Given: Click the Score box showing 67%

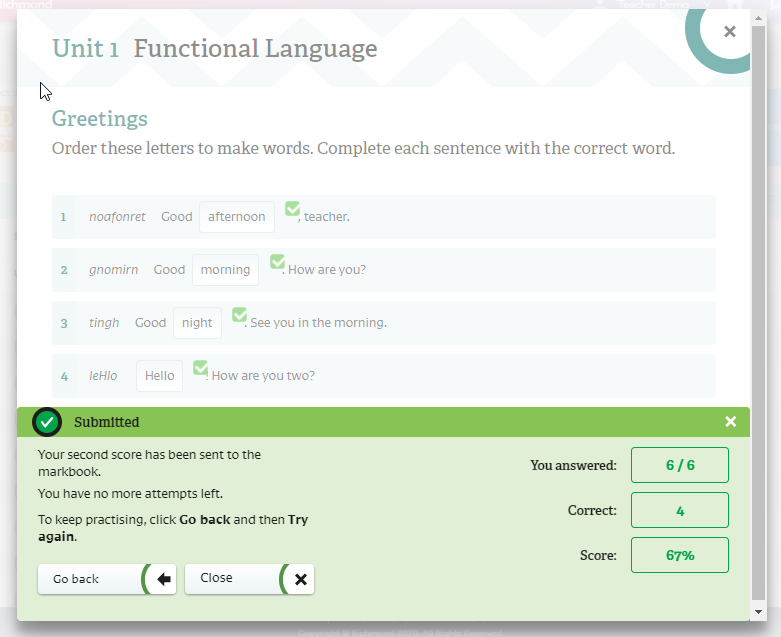Looking at the screenshot, I should point(679,555).
